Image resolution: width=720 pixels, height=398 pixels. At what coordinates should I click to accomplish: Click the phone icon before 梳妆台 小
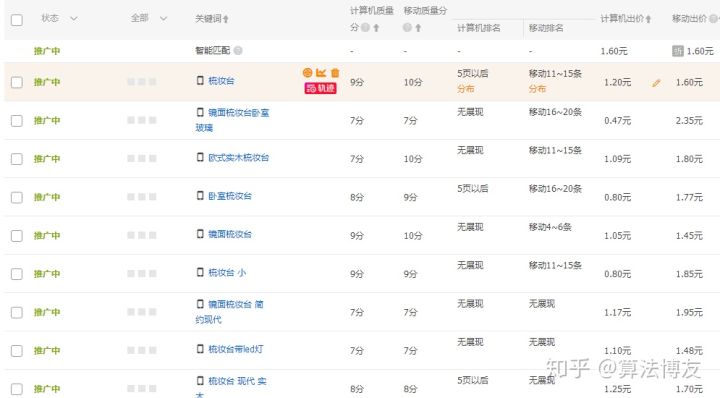[x=200, y=272]
